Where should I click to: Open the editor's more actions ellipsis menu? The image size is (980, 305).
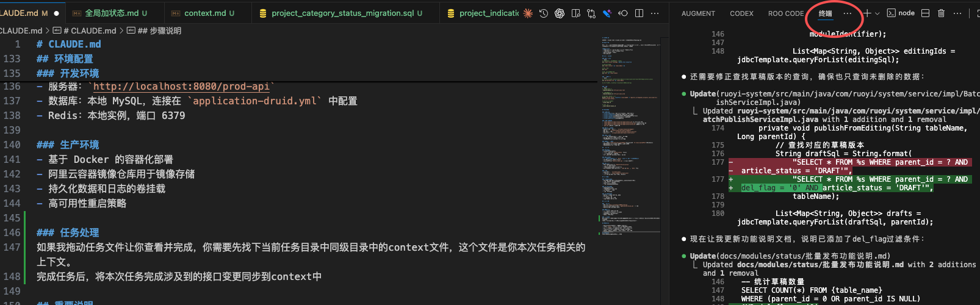coord(655,13)
